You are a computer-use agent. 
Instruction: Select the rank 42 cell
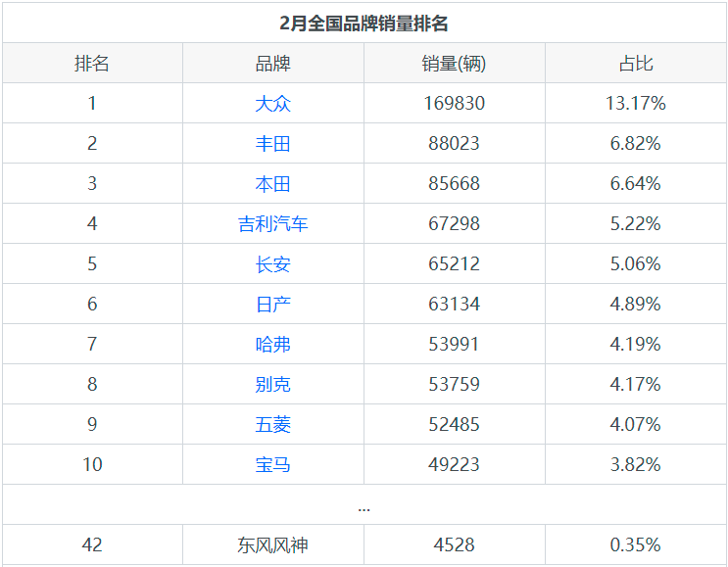[92, 545]
